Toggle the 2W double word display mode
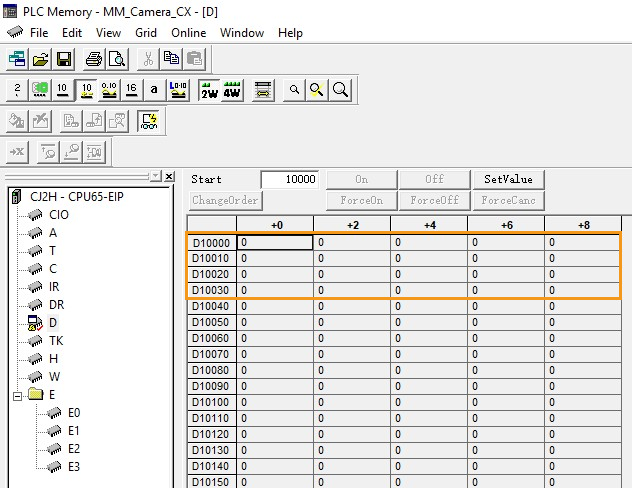Screen dimensions: 632x488 pos(209,90)
